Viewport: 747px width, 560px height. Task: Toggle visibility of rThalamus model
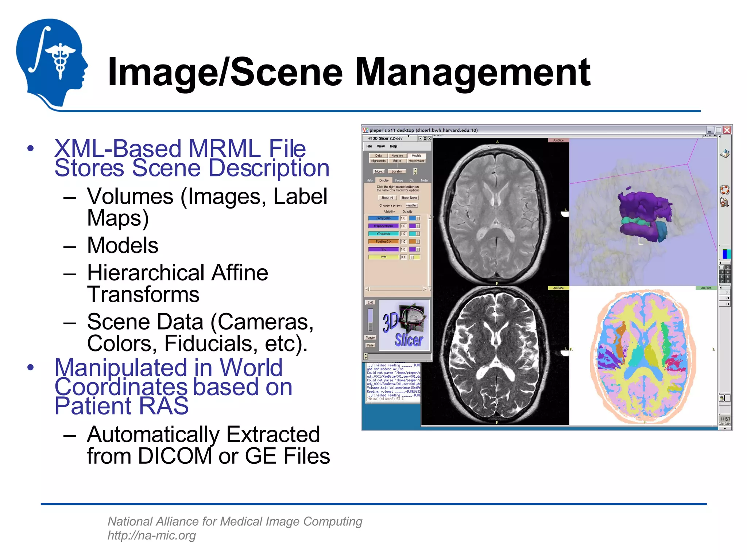click(x=383, y=234)
